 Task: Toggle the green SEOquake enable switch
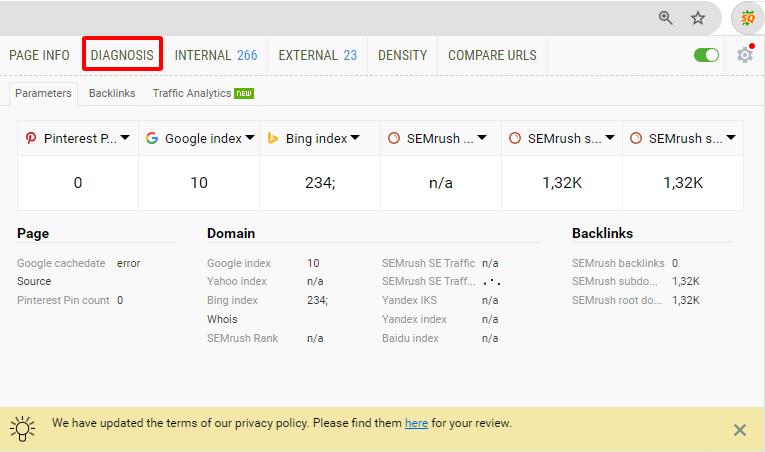pyautogui.click(x=706, y=55)
